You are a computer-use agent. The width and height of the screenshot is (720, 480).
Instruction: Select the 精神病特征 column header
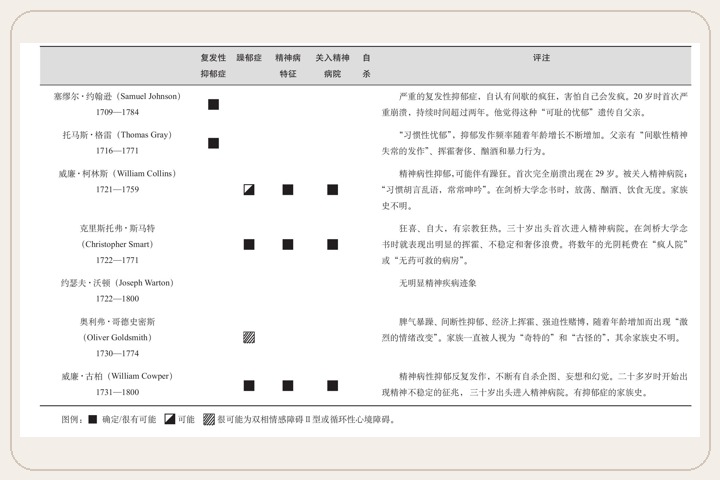[288, 66]
